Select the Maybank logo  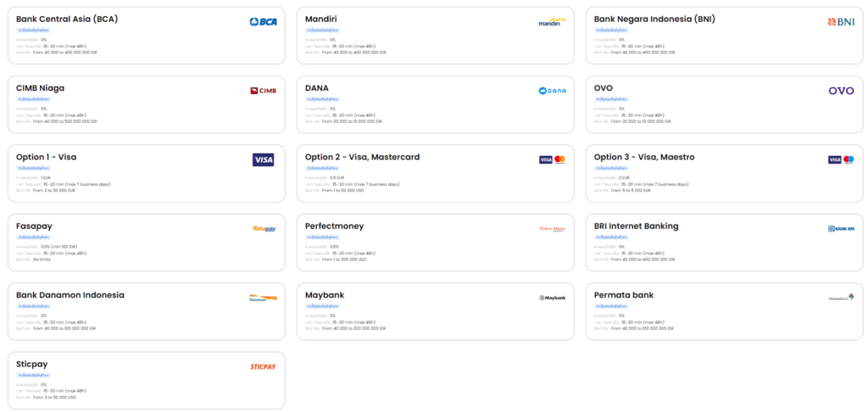coord(552,298)
